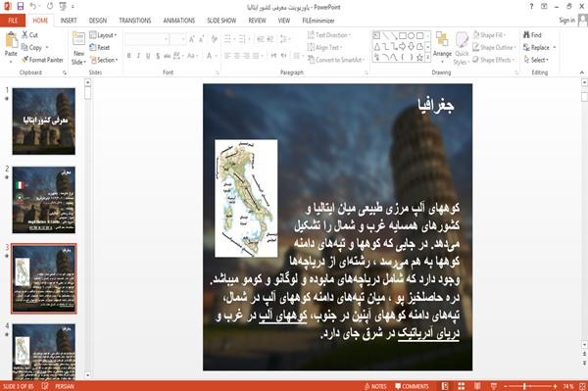Click the Paste clipboard icon

tap(11, 40)
